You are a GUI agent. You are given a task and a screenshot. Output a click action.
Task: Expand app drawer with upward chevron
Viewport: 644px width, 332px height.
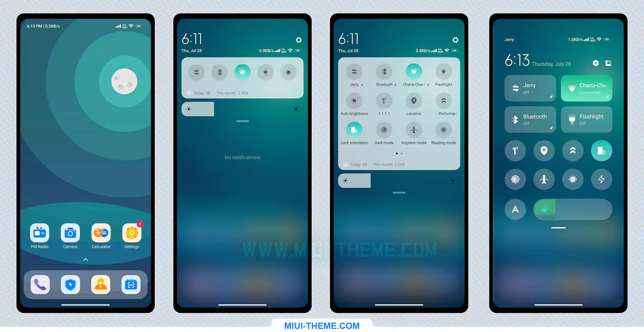85,260
